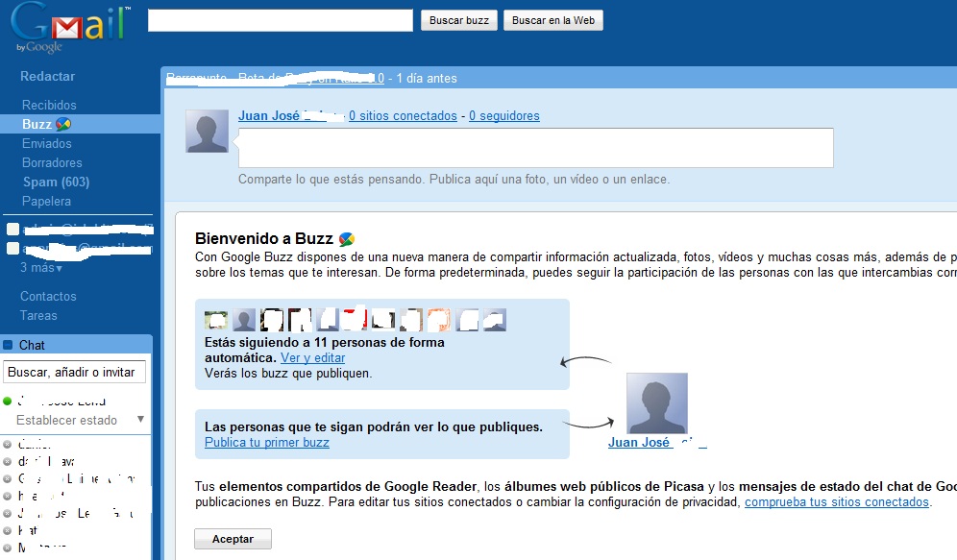This screenshot has height=560, width=957.
Task: Click the Gmail logo
Action: 69,28
